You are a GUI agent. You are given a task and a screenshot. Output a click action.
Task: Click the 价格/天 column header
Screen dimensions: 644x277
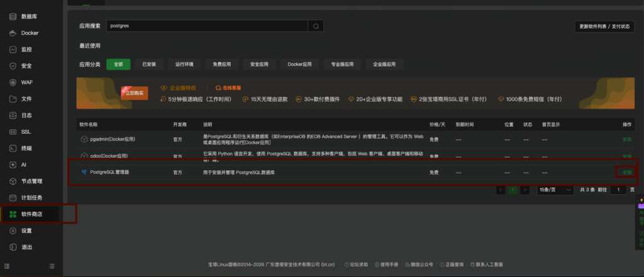coord(438,124)
